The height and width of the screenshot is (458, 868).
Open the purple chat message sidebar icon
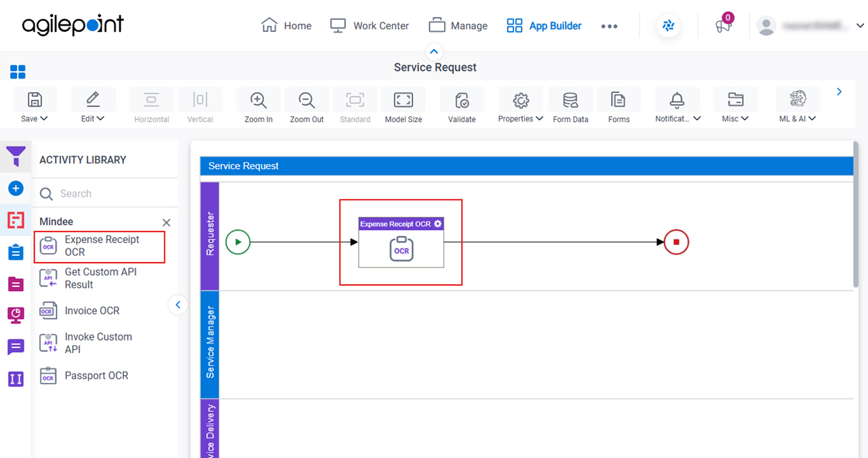coord(16,347)
